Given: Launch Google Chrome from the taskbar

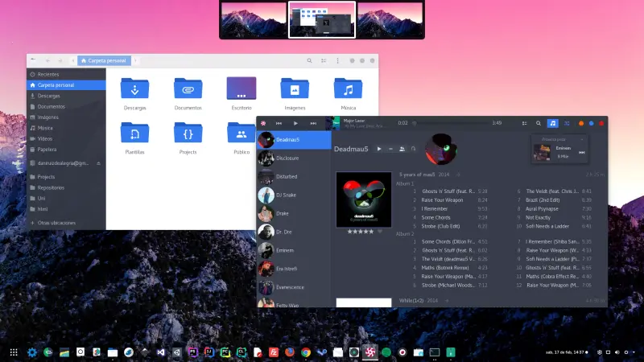Looking at the screenshot, I should click(x=306, y=352).
